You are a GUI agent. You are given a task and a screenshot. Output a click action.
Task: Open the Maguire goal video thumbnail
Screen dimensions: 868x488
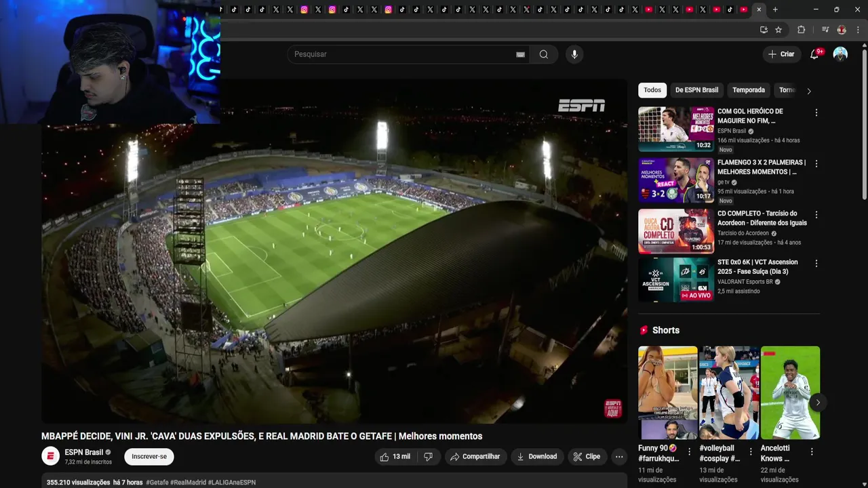(x=676, y=129)
